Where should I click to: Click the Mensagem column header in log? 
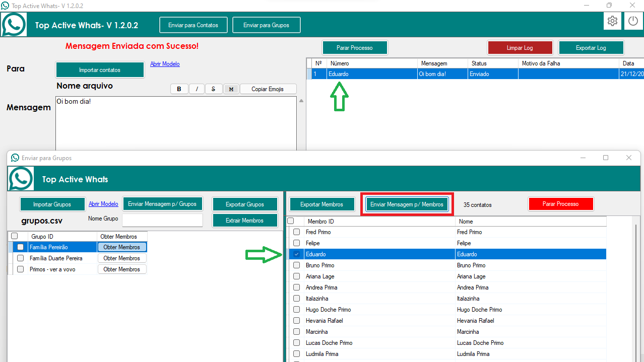tap(442, 63)
